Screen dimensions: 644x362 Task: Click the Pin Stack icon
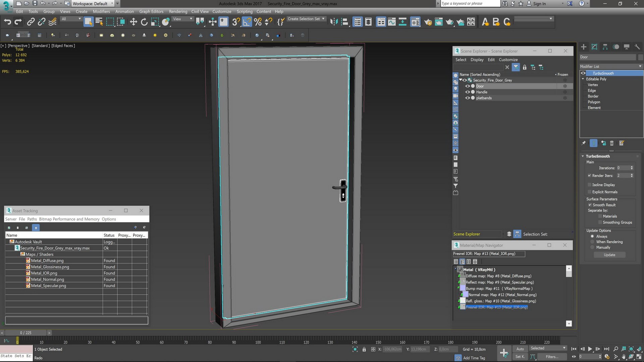tap(584, 143)
